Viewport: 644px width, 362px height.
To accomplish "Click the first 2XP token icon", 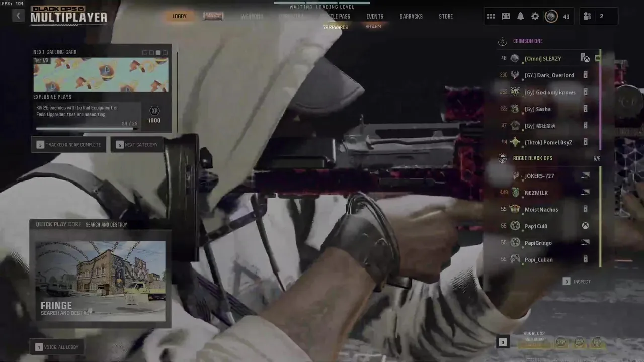I will tap(560, 343).
